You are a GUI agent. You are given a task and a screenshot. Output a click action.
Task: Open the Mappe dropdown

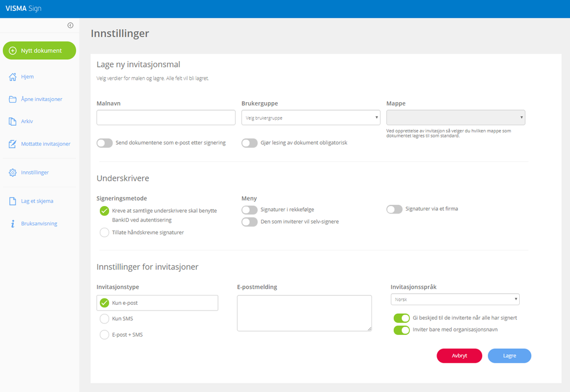tap(455, 118)
